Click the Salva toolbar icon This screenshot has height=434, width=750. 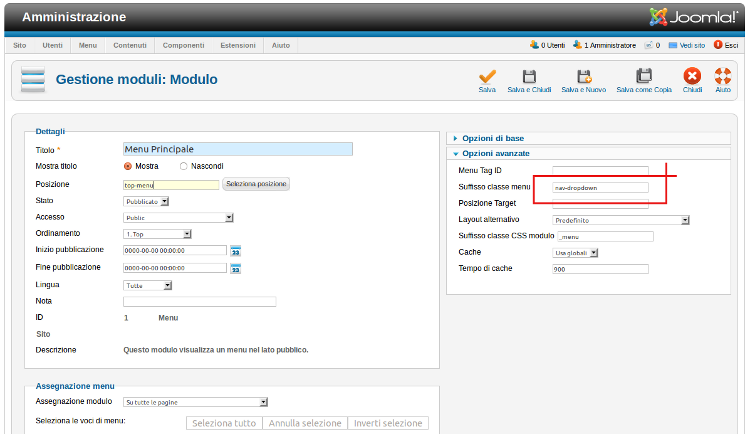487,77
